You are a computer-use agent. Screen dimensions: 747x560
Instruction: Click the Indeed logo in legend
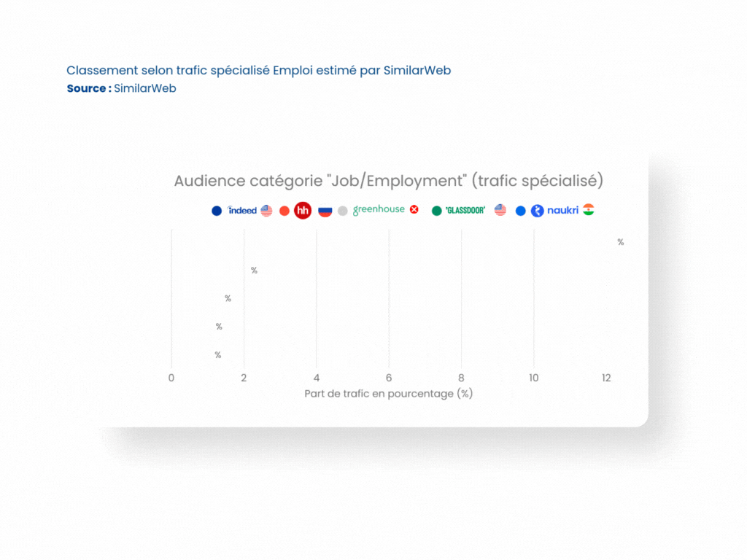pos(242,211)
